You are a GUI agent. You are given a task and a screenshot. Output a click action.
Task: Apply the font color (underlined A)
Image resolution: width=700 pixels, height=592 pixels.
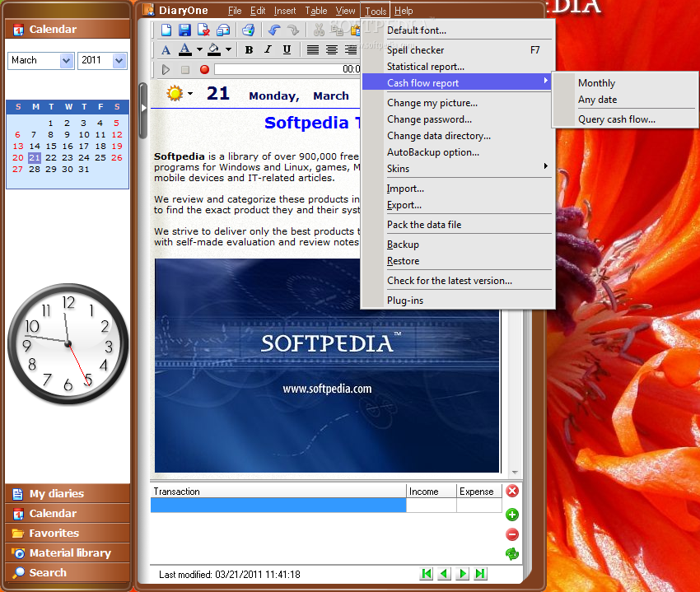coord(184,49)
